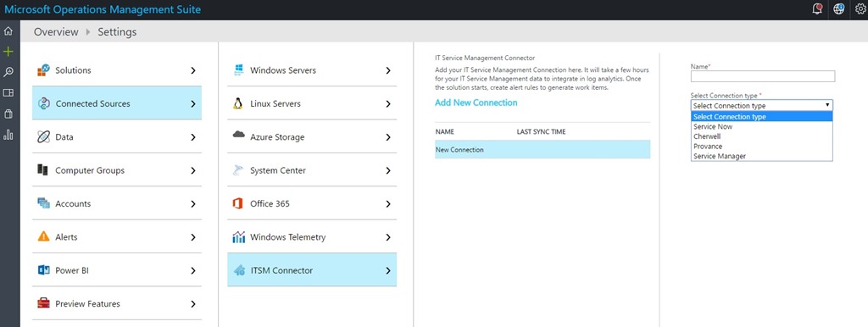The height and width of the screenshot is (327, 868).
Task: Select the New Connection row in table
Action: (542, 149)
